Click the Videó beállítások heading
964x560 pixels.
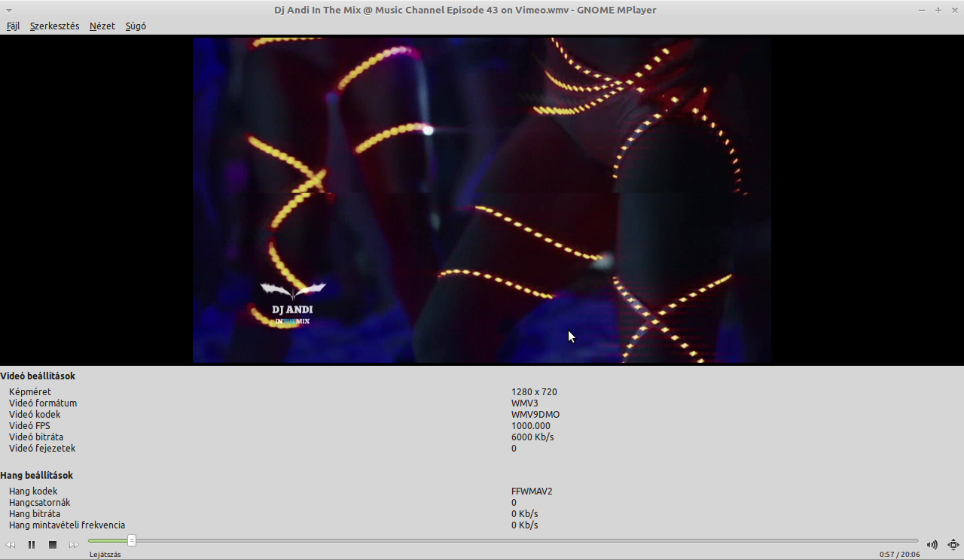[38, 376]
